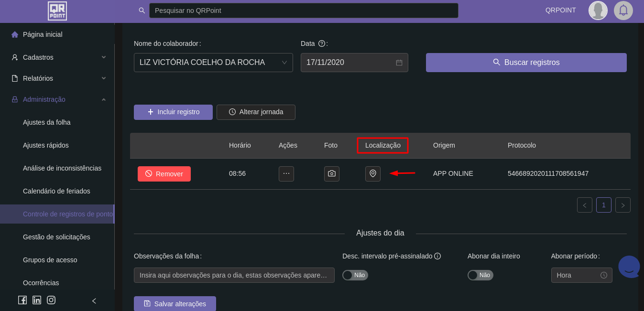Go to Ajustes rápidos in the sidebar
Screen dimensions: 644x311
(x=46, y=145)
